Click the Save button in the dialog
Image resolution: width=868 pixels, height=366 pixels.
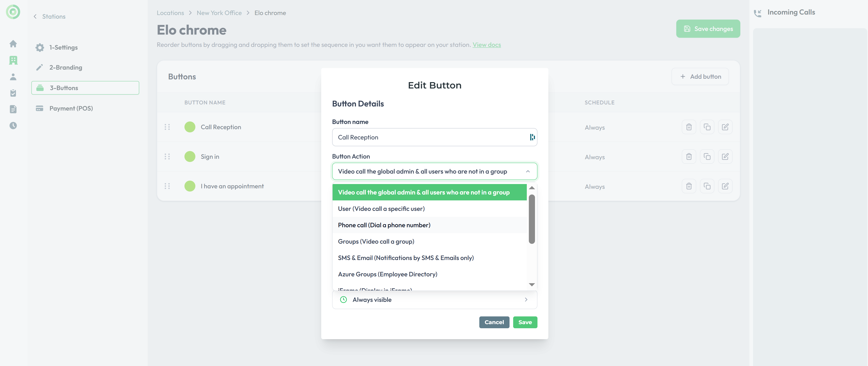pyautogui.click(x=525, y=322)
